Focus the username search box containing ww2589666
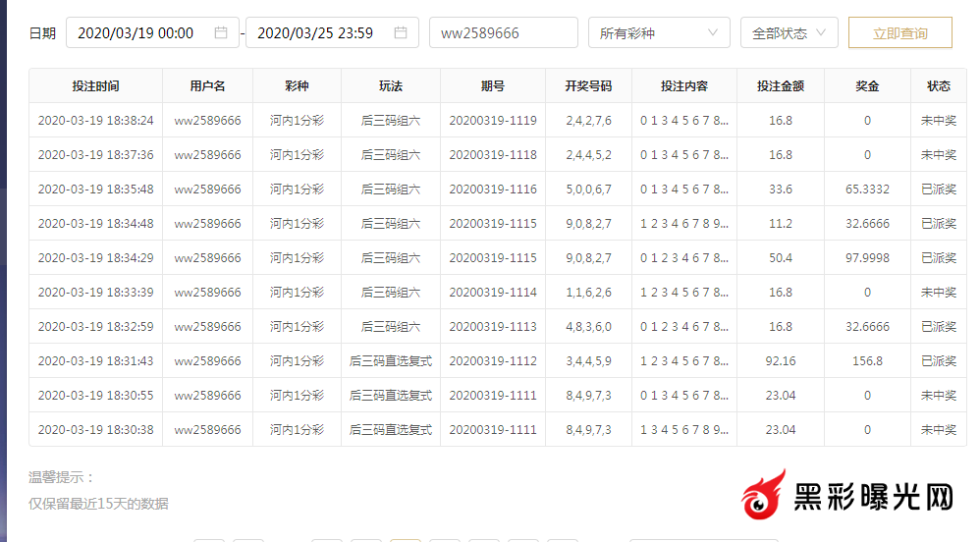Screen dimensions: 980x542 click(503, 32)
